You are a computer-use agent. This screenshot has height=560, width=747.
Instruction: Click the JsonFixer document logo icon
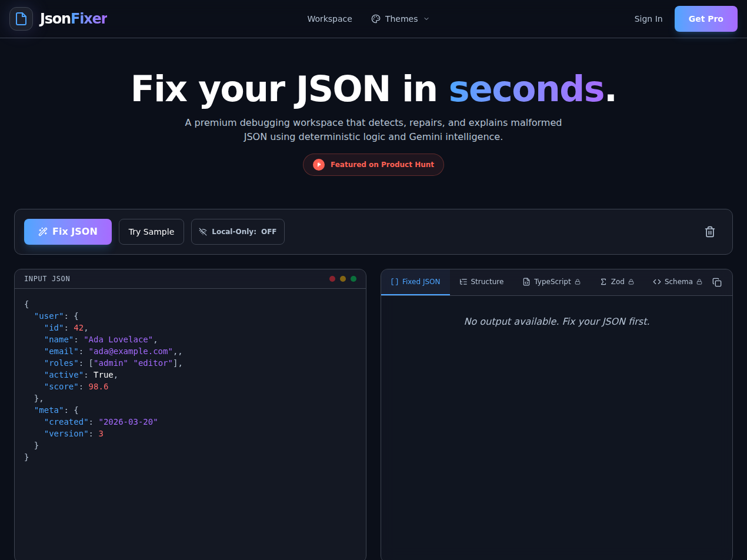[21, 18]
